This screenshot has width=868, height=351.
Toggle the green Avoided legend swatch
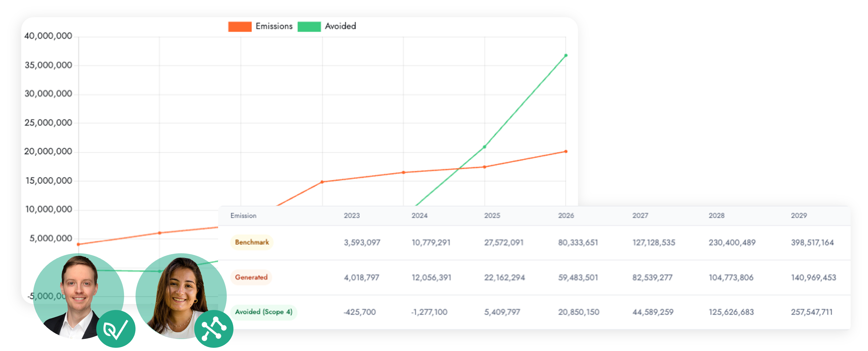coord(309,27)
